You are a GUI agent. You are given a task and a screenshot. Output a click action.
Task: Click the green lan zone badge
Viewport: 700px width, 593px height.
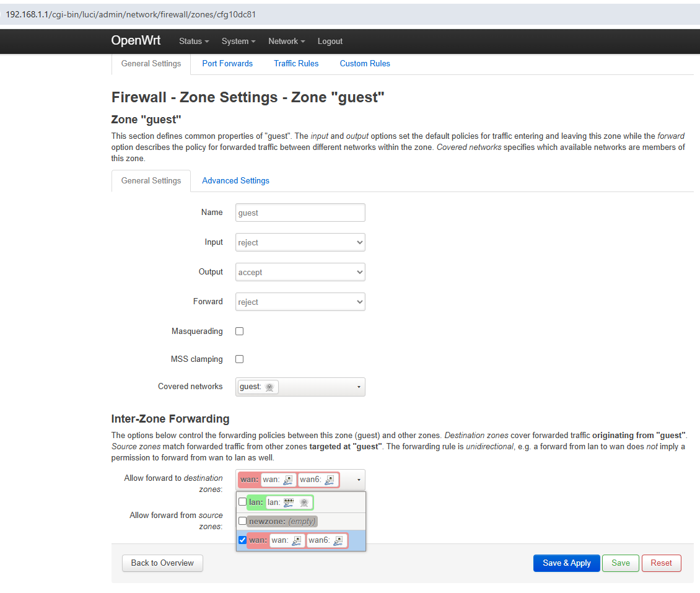(280, 503)
